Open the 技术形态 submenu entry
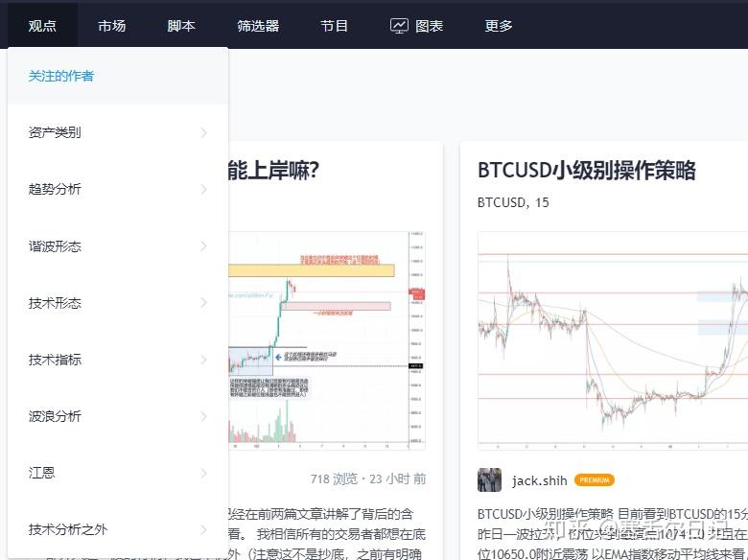 118,303
